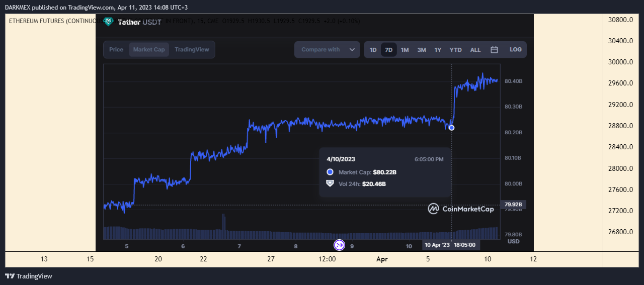Open the TradingView chart tab
Viewport: 644px width, 285px height.
192,50
